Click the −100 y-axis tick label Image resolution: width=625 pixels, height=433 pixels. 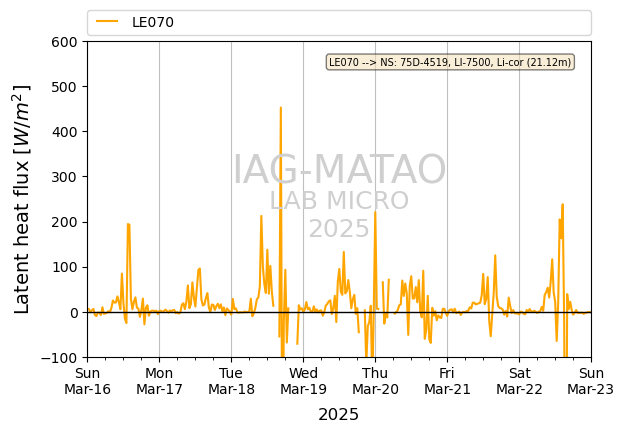(59, 358)
